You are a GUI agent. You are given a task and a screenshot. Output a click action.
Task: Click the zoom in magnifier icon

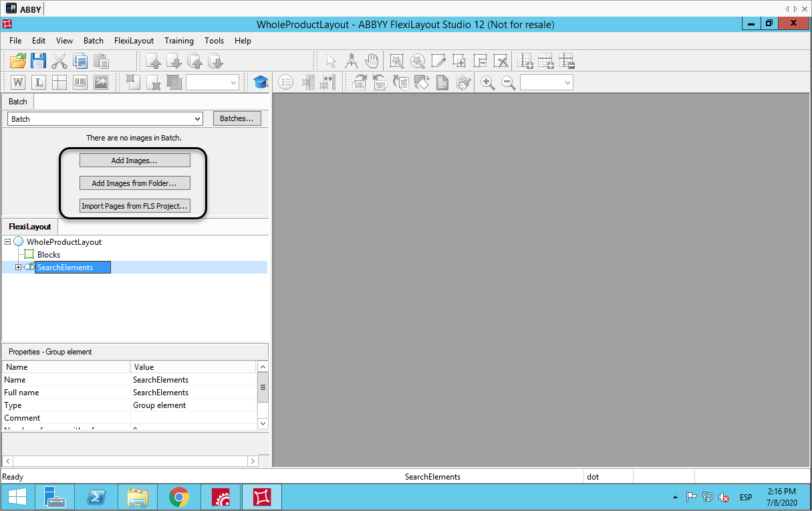(x=488, y=82)
